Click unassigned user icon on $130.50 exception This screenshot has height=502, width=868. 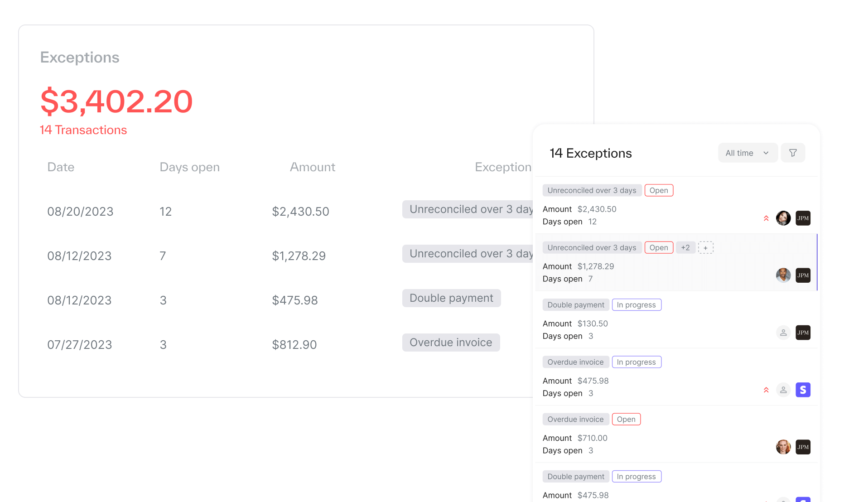783,333
